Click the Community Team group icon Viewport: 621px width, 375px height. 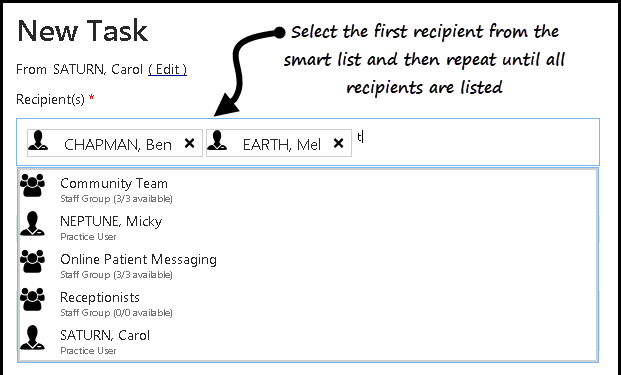[x=32, y=185]
